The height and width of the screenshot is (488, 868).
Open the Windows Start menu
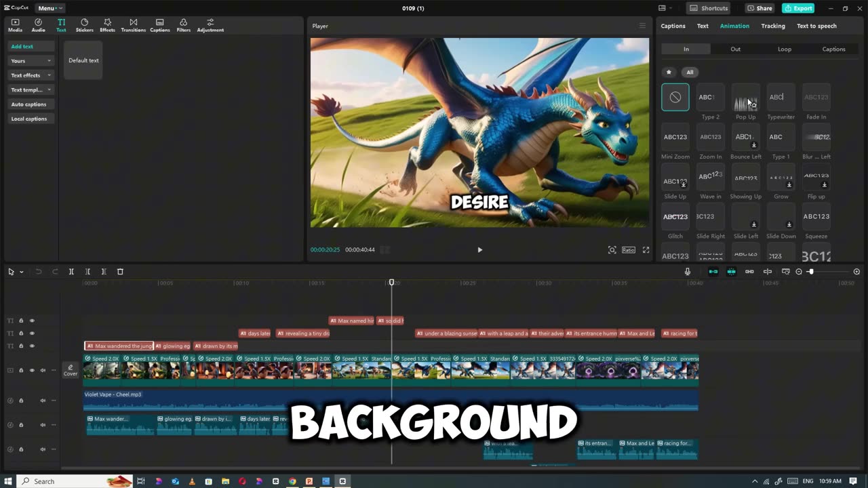point(9,481)
